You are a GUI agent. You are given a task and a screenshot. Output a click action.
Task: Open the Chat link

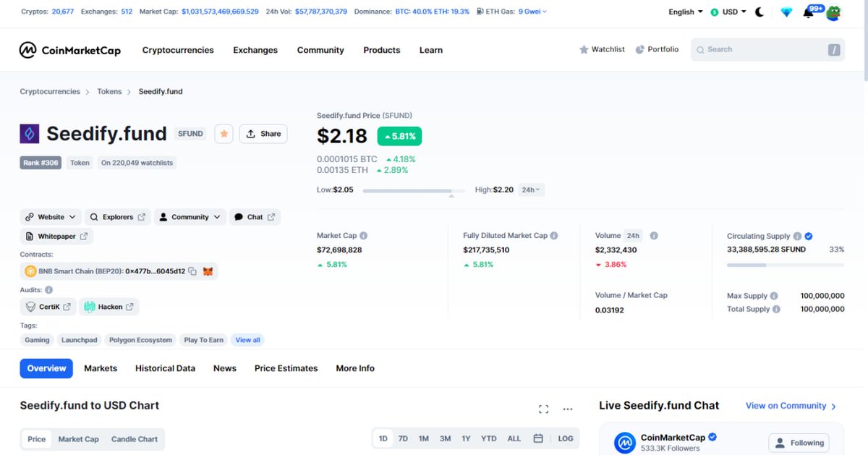(255, 217)
